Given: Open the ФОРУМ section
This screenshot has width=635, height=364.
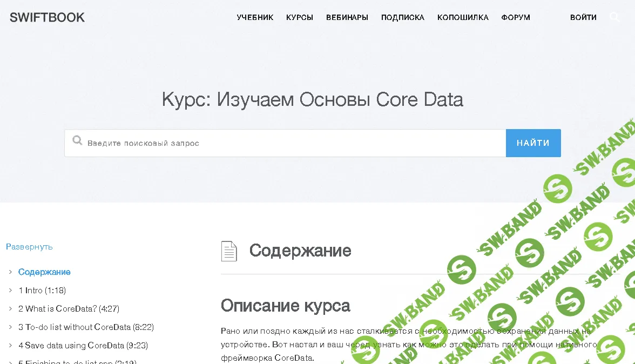Looking at the screenshot, I should click(516, 17).
